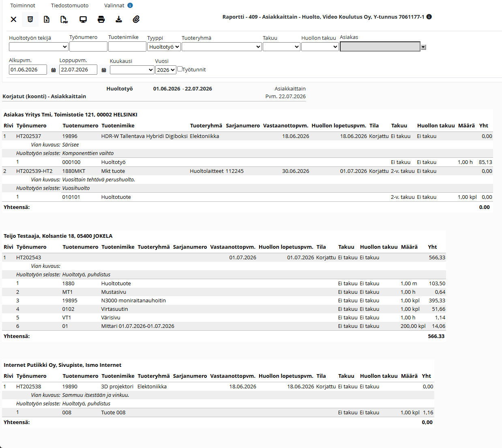Enable the Työtunnit checkbox
502x448 pixels.
[x=180, y=69]
